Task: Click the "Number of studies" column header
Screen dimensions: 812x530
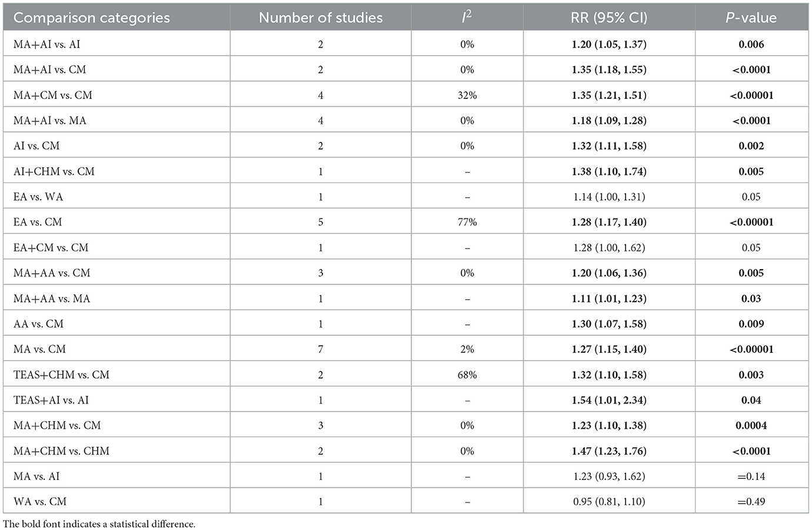Action: point(321,18)
